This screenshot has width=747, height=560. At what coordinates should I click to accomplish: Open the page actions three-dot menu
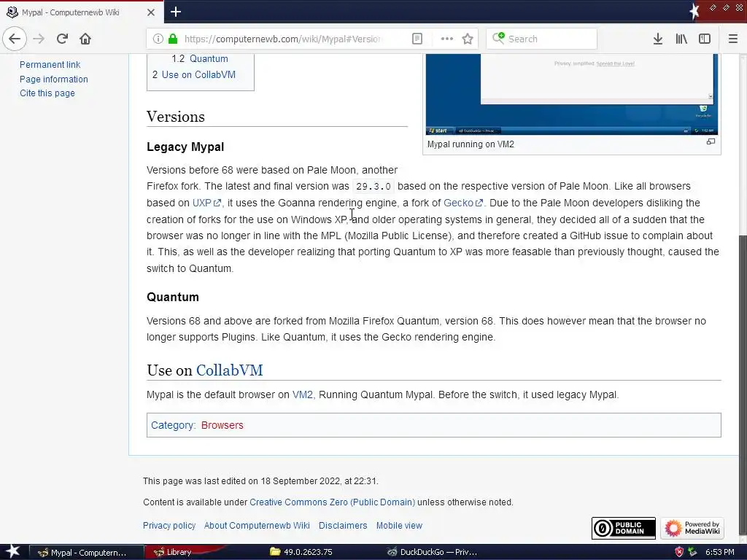click(447, 39)
